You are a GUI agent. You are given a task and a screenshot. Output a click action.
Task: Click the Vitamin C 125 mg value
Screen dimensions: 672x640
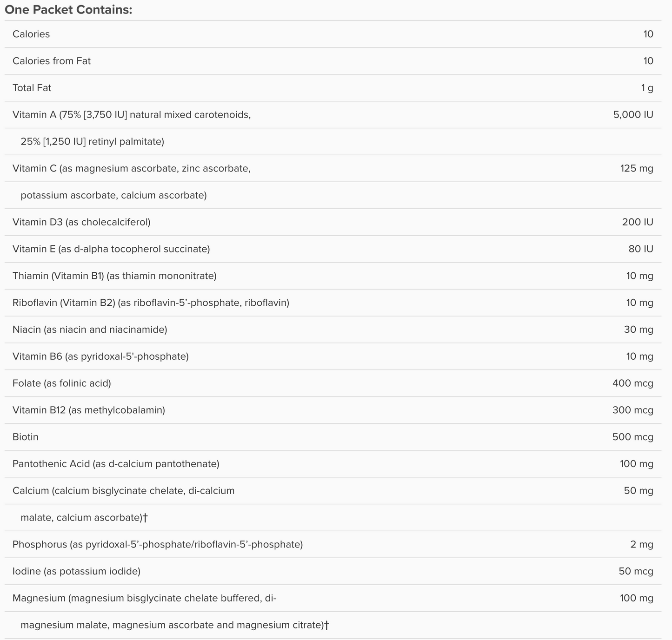coord(637,168)
